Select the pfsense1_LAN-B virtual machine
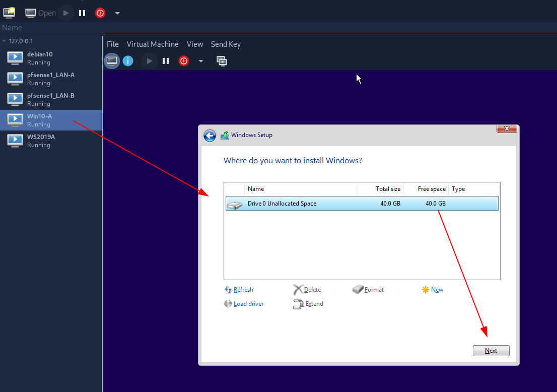 [x=51, y=99]
